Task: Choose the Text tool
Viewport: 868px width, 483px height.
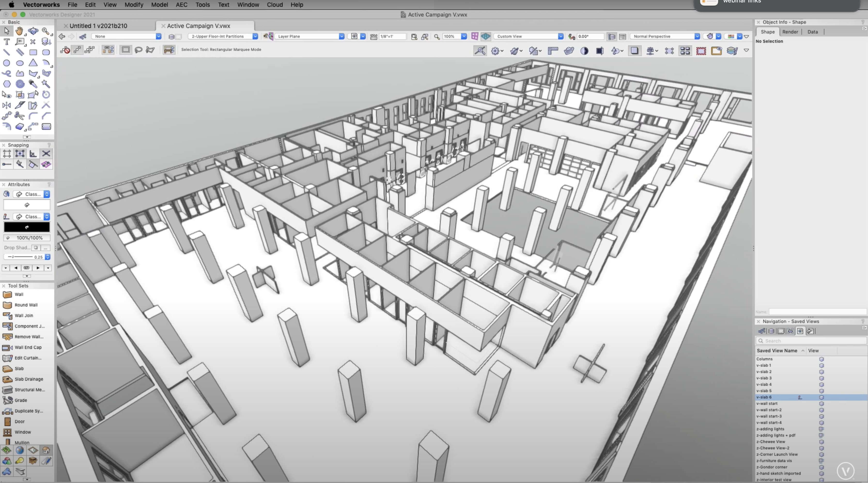Action: pyautogui.click(x=6, y=42)
